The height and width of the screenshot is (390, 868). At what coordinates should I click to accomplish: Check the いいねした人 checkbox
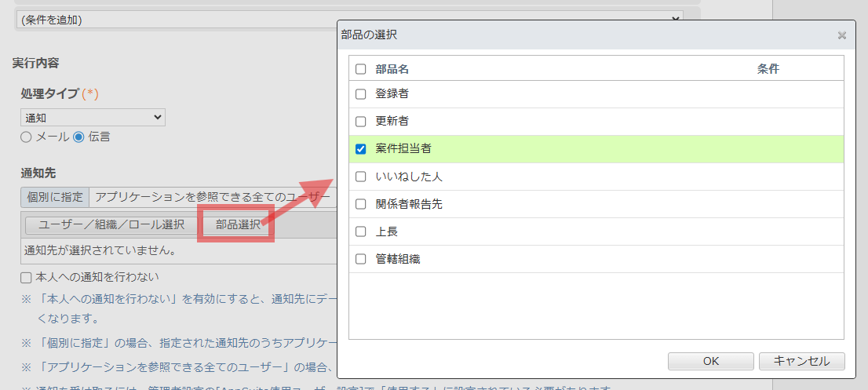(x=361, y=177)
